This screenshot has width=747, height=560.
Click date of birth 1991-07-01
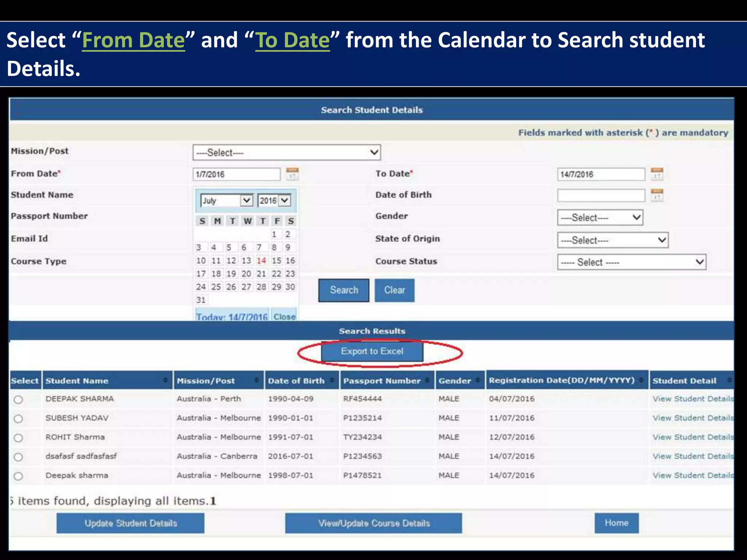pos(291,437)
